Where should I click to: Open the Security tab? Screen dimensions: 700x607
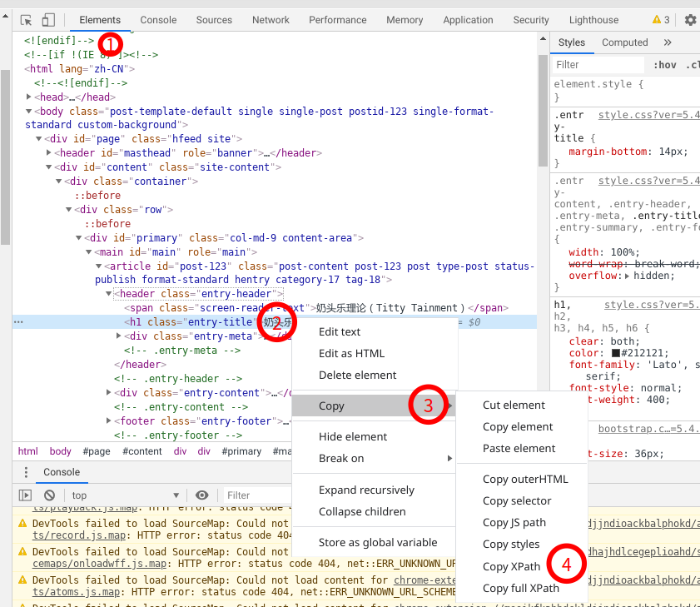[x=531, y=20]
